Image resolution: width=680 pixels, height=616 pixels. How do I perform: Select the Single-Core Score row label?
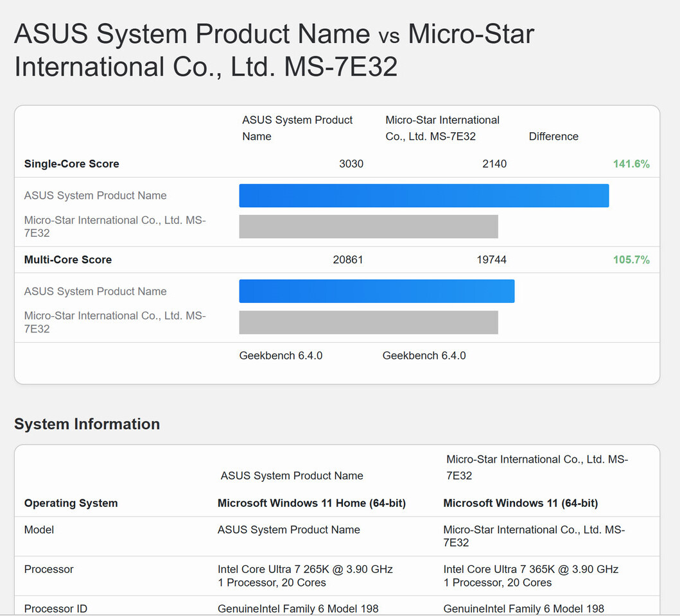(71, 164)
